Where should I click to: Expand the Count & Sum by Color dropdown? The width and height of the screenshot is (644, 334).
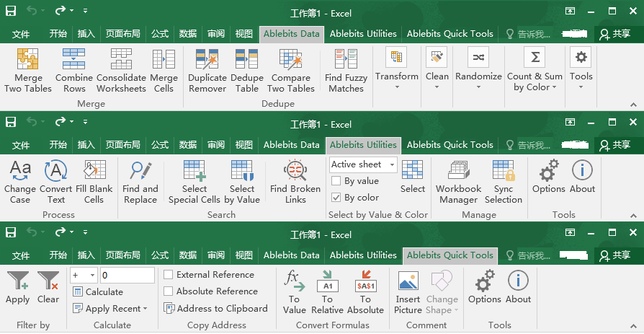point(554,88)
